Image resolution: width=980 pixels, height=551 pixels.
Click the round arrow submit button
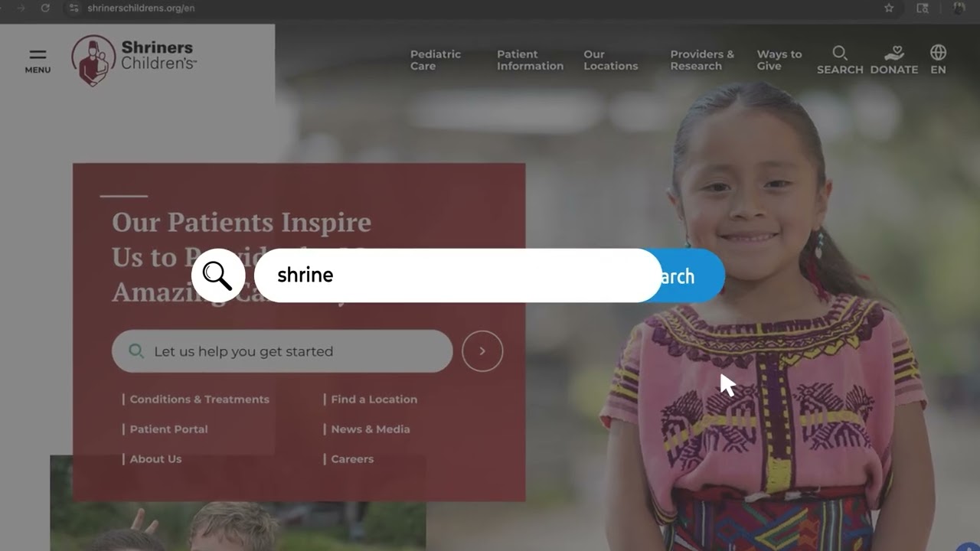point(482,351)
